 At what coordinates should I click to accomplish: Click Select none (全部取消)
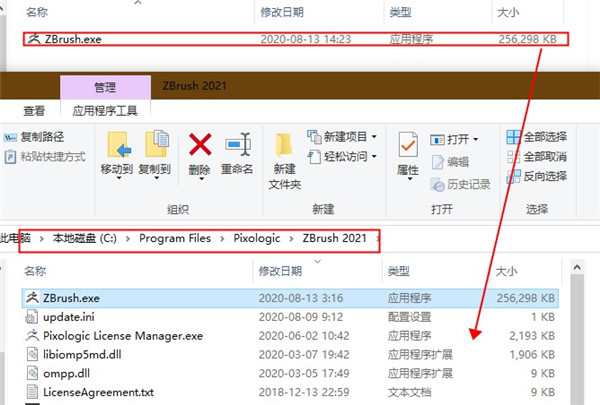[x=536, y=157]
